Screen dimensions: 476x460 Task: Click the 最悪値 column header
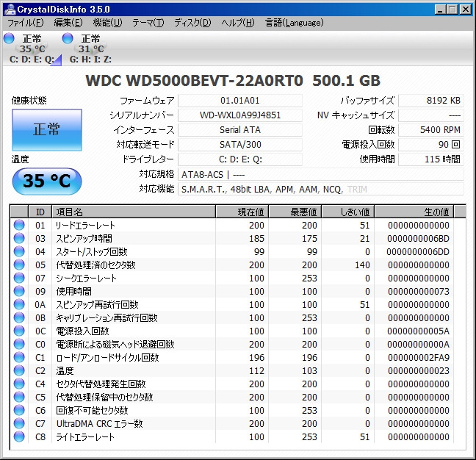point(295,212)
